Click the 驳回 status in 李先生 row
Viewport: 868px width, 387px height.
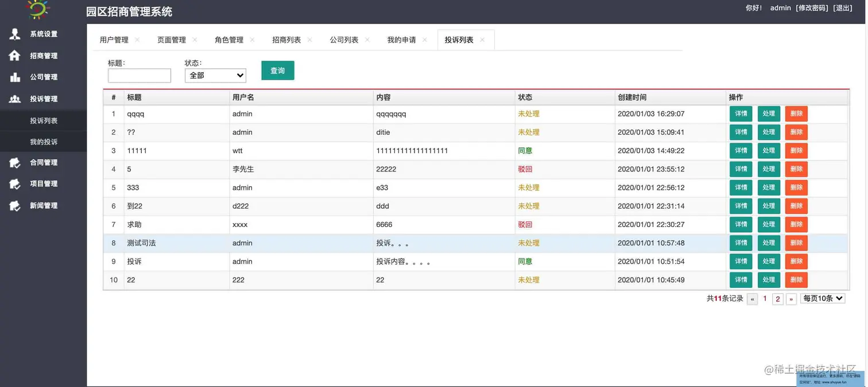click(x=525, y=169)
